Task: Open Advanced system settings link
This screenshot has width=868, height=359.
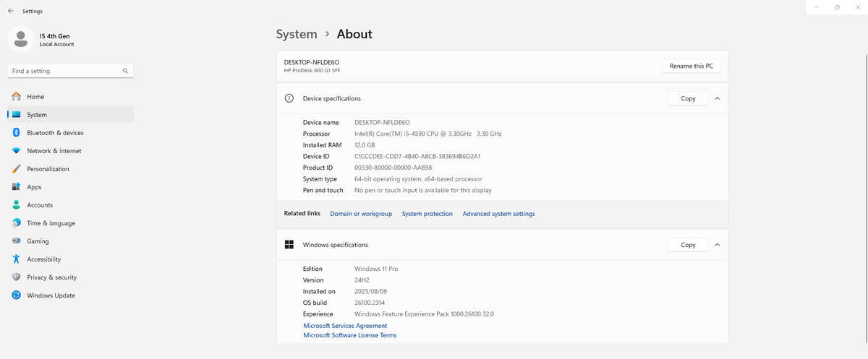Action: [x=498, y=214]
